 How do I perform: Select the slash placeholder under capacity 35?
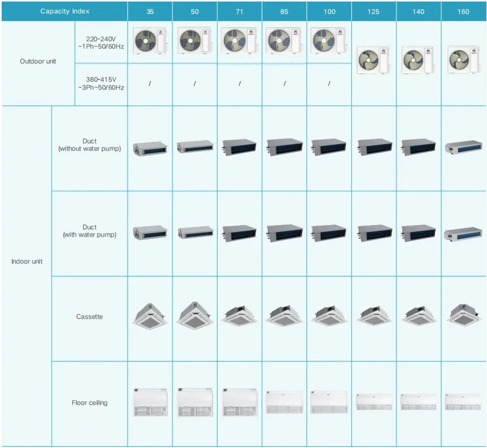[149, 83]
